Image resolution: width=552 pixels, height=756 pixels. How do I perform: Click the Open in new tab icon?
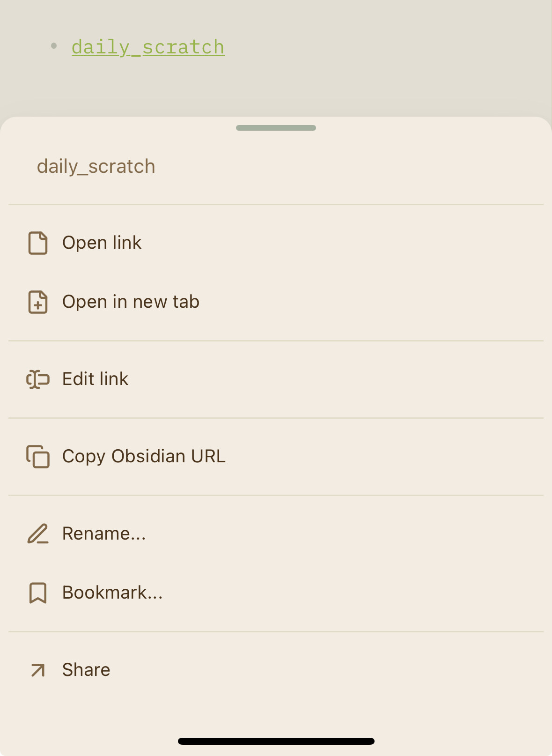[38, 302]
